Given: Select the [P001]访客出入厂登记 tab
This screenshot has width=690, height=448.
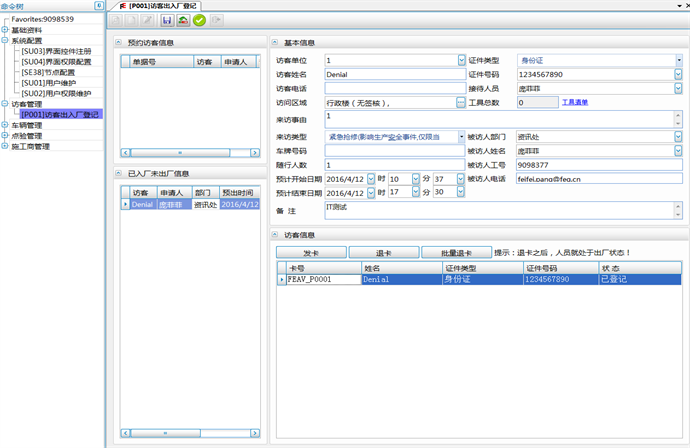Looking at the screenshot, I should 162,6.
